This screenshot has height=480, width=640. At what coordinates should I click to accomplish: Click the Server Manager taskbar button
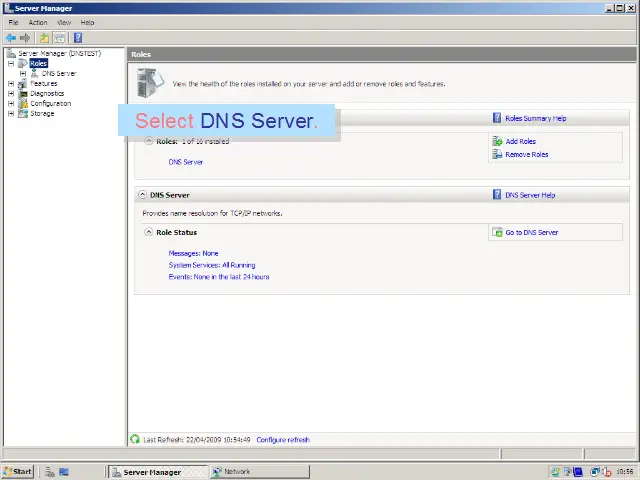tap(158, 472)
